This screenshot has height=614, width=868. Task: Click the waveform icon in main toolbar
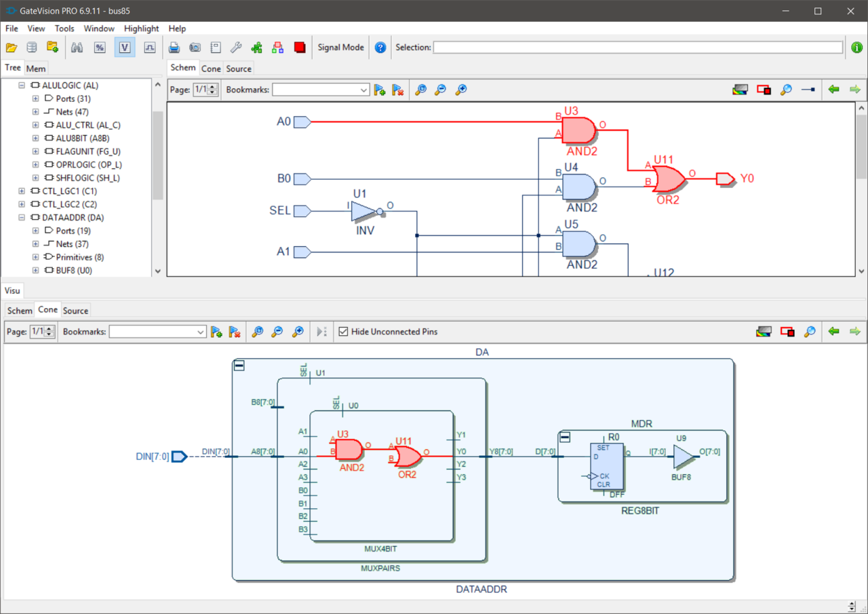(x=150, y=47)
